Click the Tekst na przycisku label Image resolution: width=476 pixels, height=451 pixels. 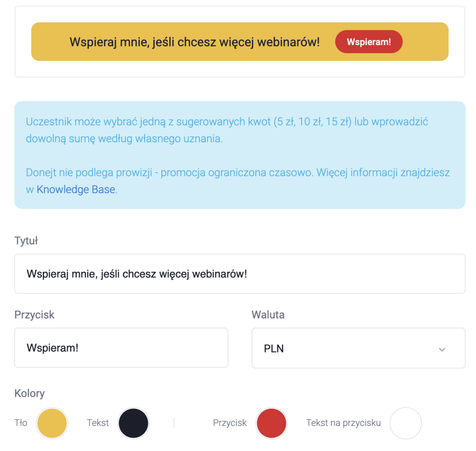[x=344, y=423]
